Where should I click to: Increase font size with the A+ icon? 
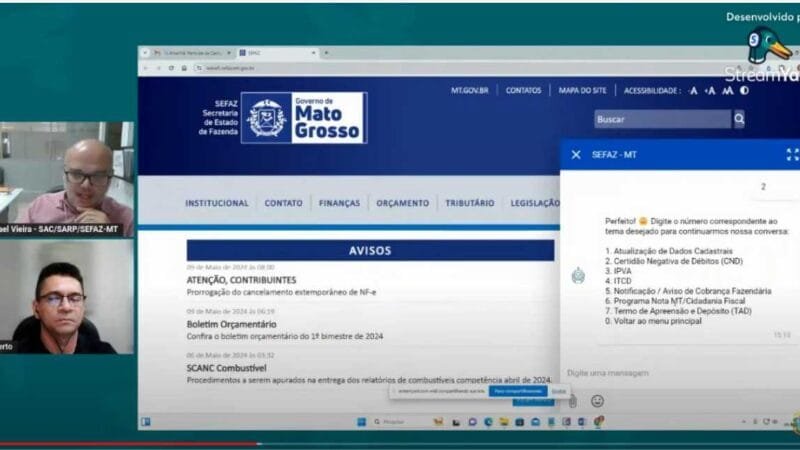pyautogui.click(x=710, y=91)
